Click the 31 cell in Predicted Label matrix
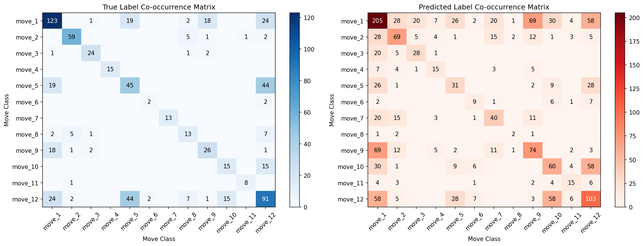The height and width of the screenshot is (246, 644). point(455,85)
